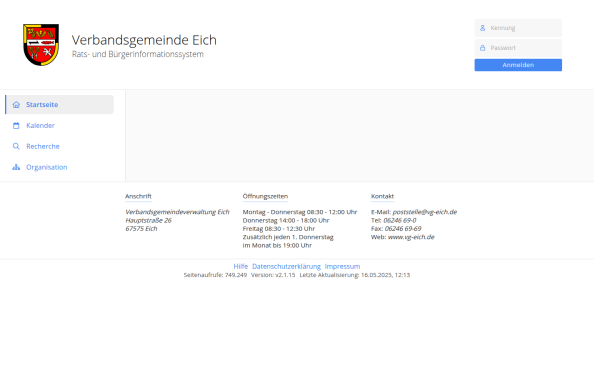This screenshot has width=600, height=375.
Task: Click Montag - Donnerstag 08:30 - 12:00 Uhr
Action: 300,212
